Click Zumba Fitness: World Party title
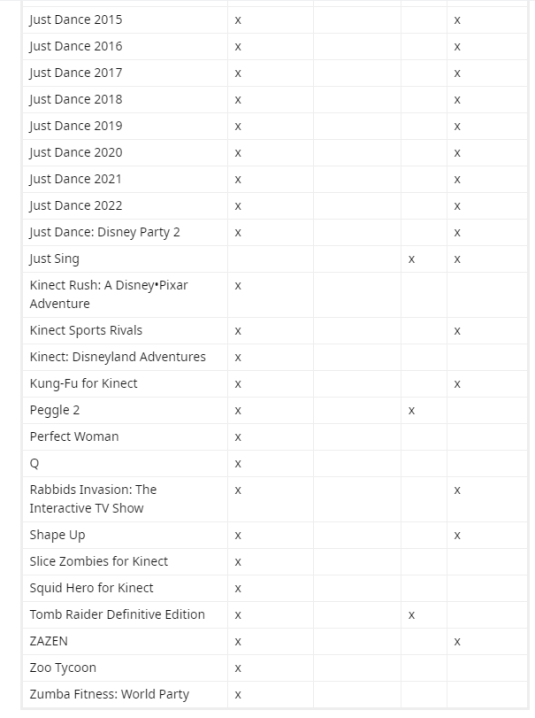The height and width of the screenshot is (718, 535). (x=109, y=694)
